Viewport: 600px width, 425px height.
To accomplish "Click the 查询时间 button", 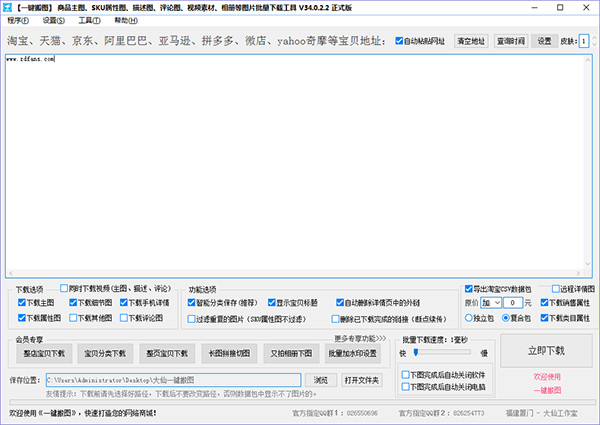I will (x=509, y=41).
